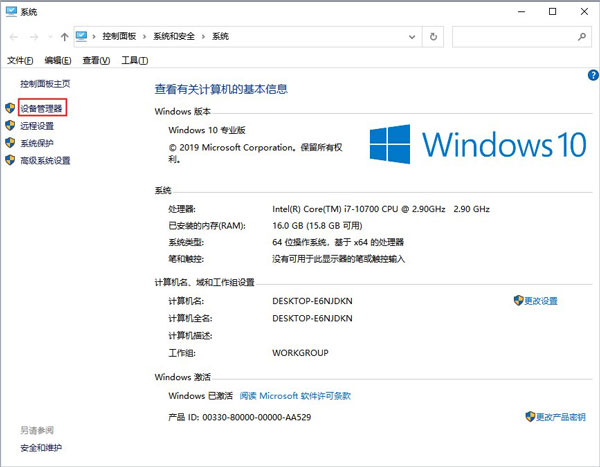600x467 pixels.
Task: Click the 64 位操作系统 system type value
Action: 338,242
